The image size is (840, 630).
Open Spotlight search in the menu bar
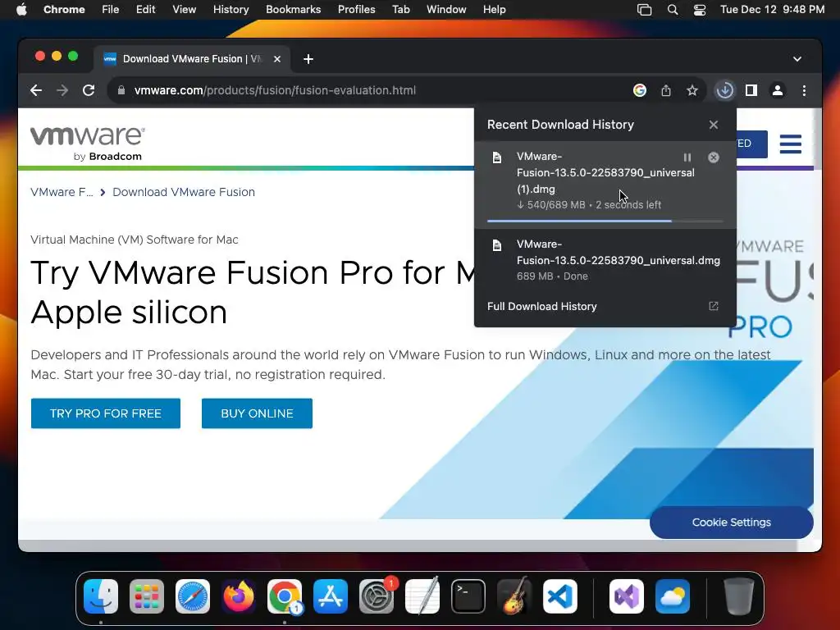(673, 10)
